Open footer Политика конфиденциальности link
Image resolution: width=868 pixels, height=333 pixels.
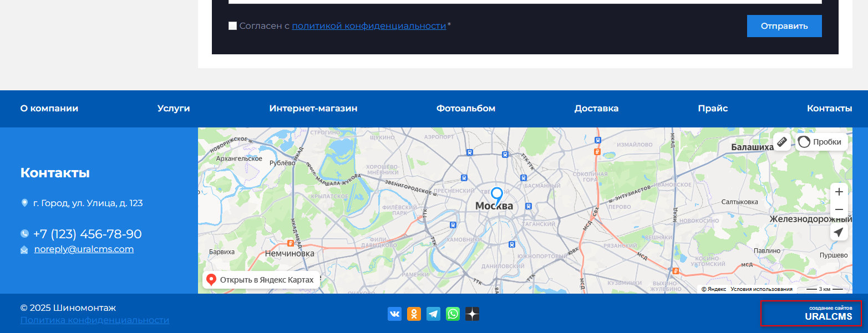(95, 320)
